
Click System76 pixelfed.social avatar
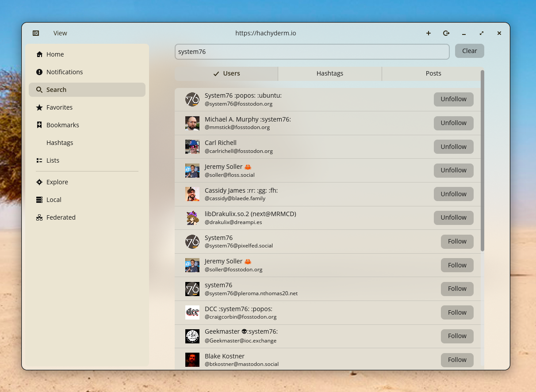192,242
